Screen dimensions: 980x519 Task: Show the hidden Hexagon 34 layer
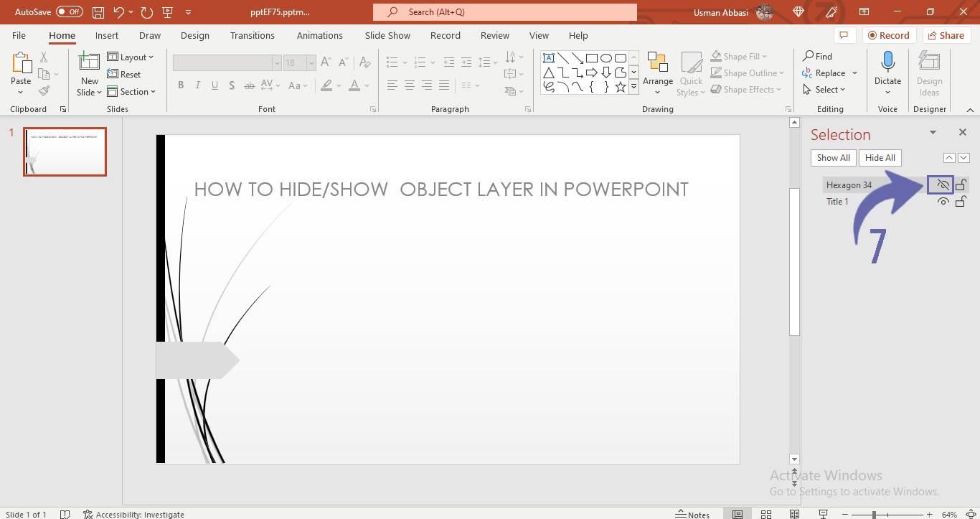pos(943,185)
